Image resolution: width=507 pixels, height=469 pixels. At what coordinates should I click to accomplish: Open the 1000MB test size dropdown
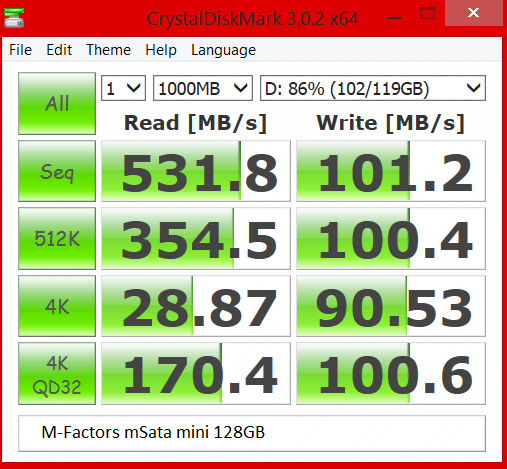coord(203,88)
